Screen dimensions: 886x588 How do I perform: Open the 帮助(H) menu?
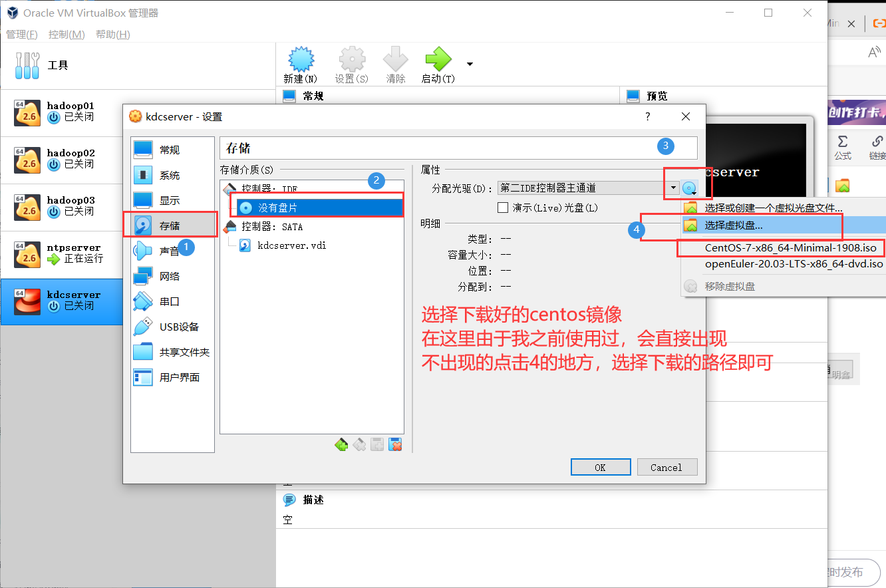point(112,35)
